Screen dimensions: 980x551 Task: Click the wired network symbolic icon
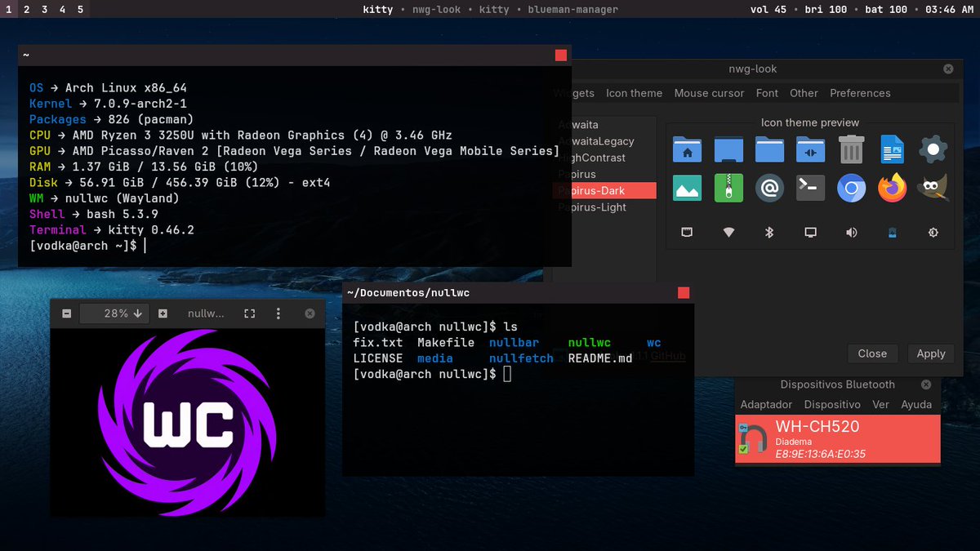[x=688, y=233]
